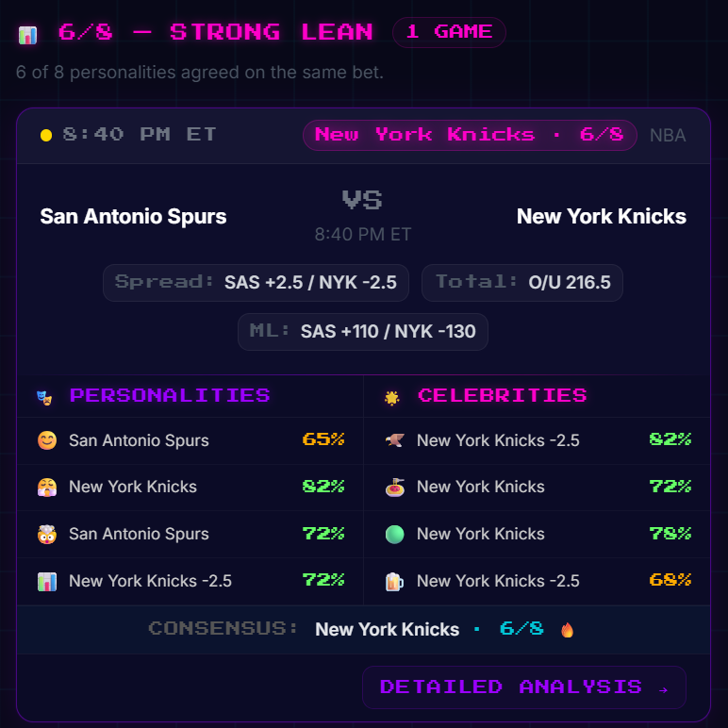Click the 65% confidence value

pos(323,439)
